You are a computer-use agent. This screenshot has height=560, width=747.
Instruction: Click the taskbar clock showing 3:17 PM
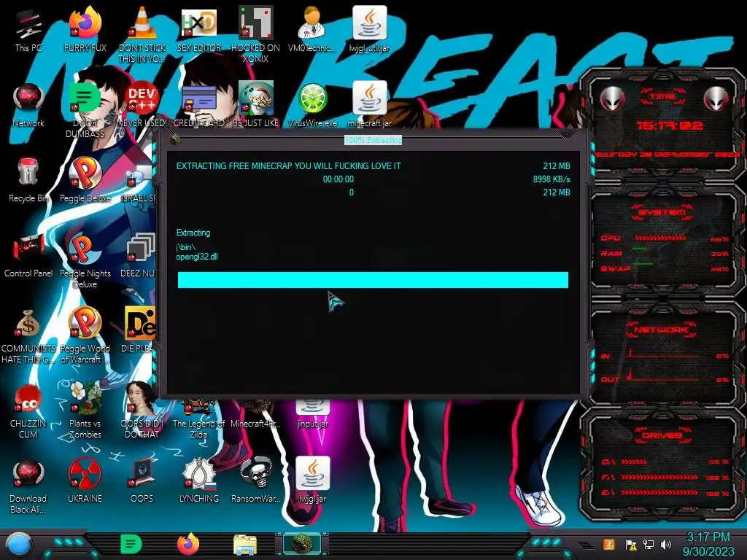[708, 544]
